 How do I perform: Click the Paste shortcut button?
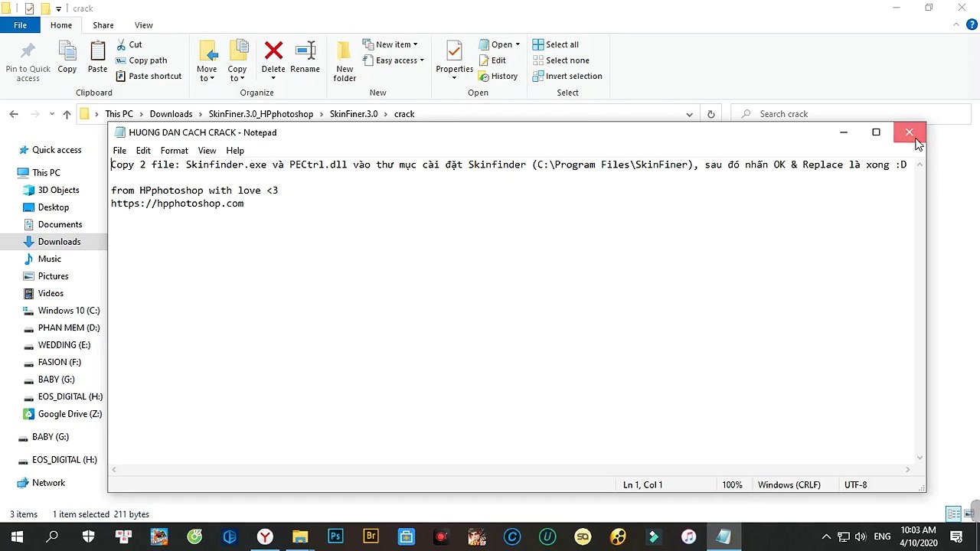149,76
